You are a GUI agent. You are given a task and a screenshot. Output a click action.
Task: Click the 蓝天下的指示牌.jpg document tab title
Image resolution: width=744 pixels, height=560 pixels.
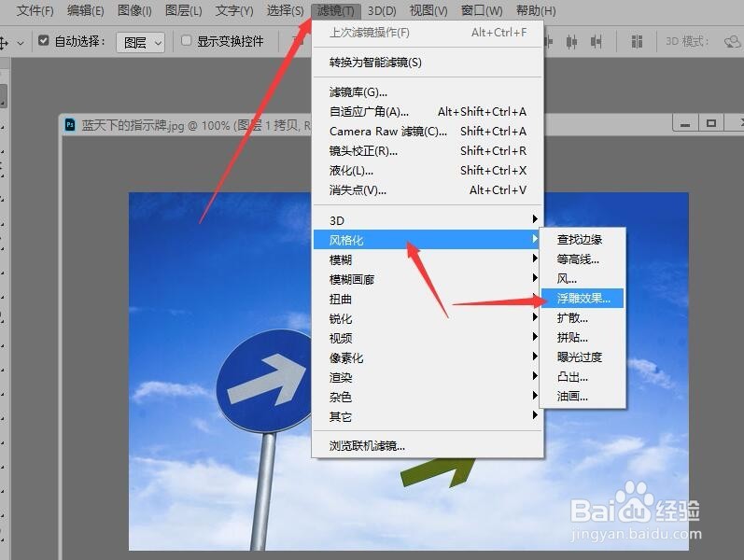click(196, 125)
